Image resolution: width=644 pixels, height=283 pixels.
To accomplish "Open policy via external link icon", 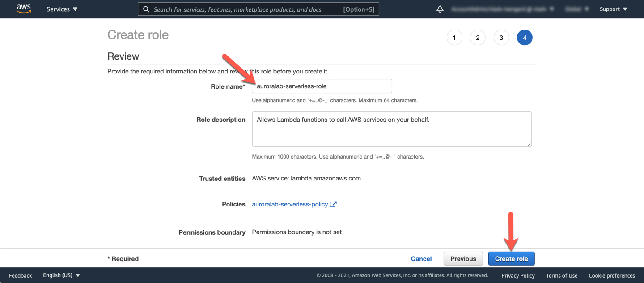I will point(333,204).
